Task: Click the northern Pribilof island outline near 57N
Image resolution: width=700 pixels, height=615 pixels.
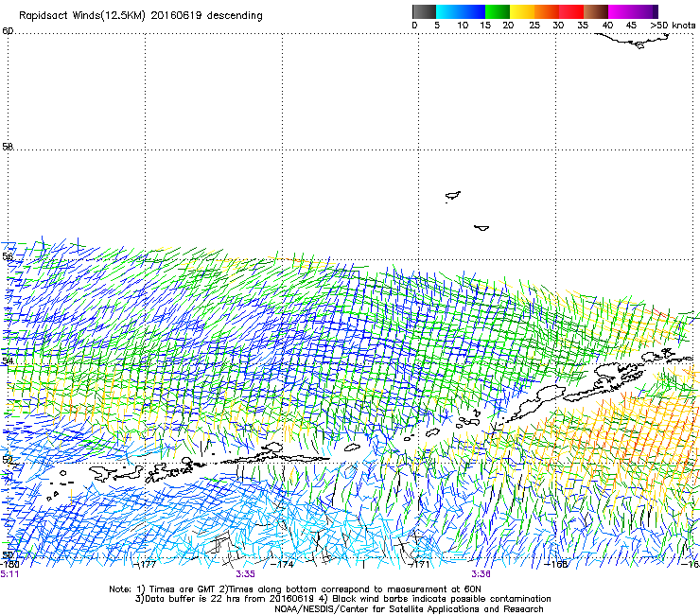Action: (x=453, y=196)
